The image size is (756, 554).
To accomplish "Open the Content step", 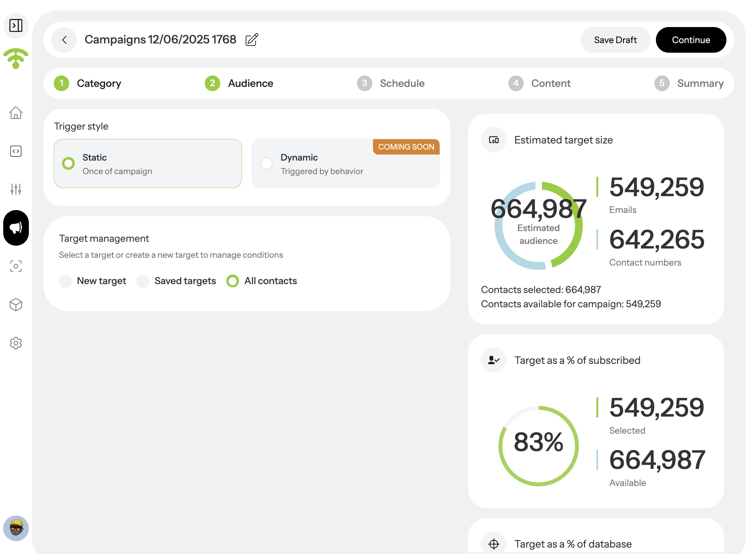I will 539,83.
